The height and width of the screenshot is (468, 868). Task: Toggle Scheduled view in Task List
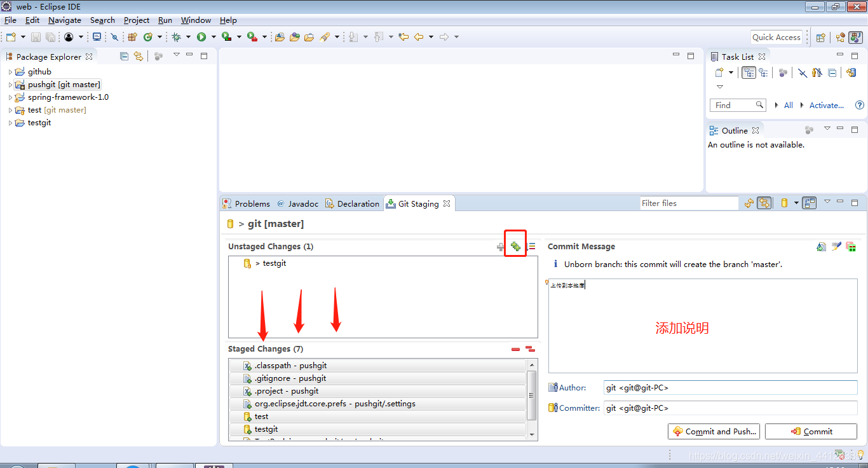763,72
